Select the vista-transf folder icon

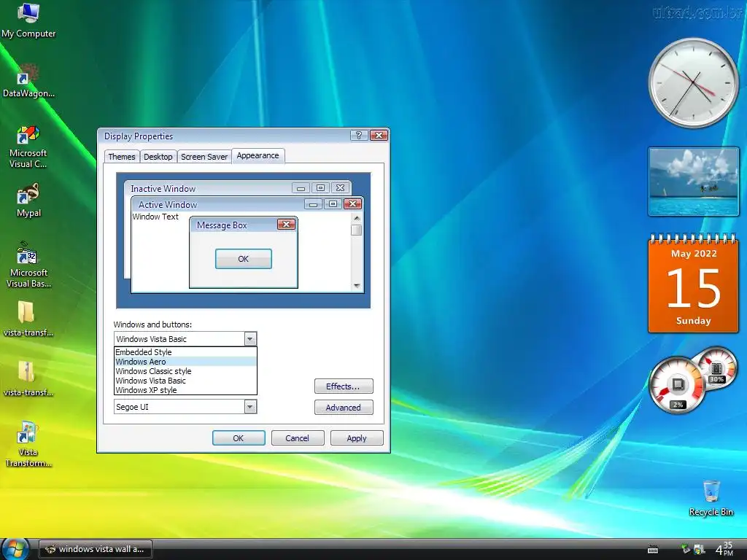(x=28, y=318)
